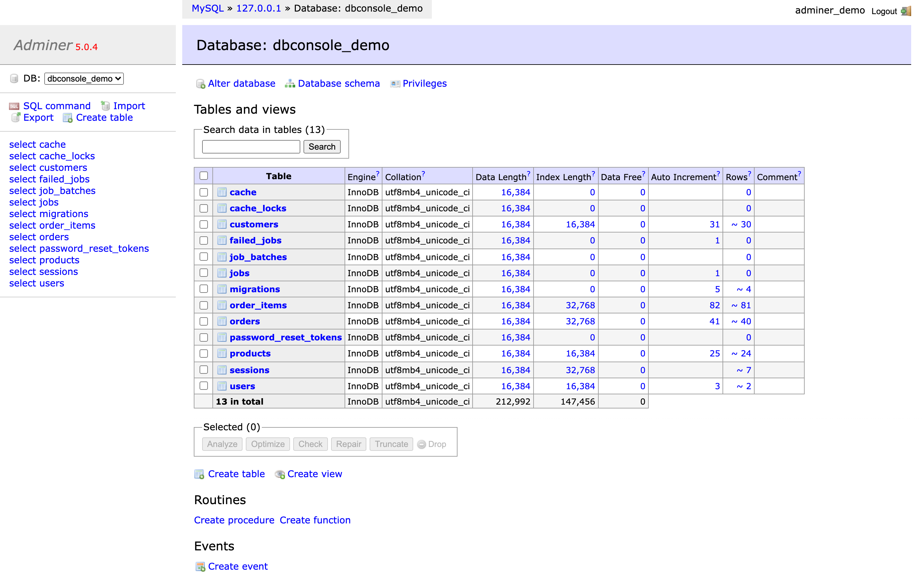The width and height of the screenshot is (924, 578).
Task: Click the MySQL breadcrumb link
Action: pos(208,8)
